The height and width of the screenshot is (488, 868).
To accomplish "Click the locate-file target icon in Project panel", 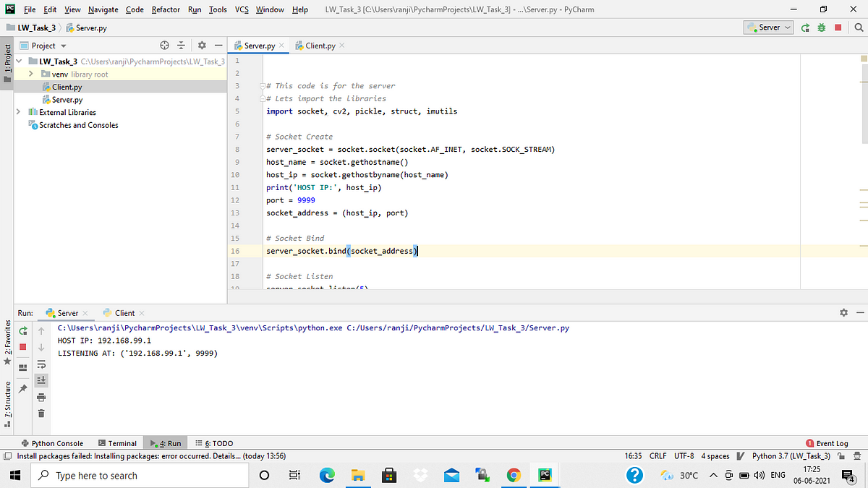I will pyautogui.click(x=164, y=46).
